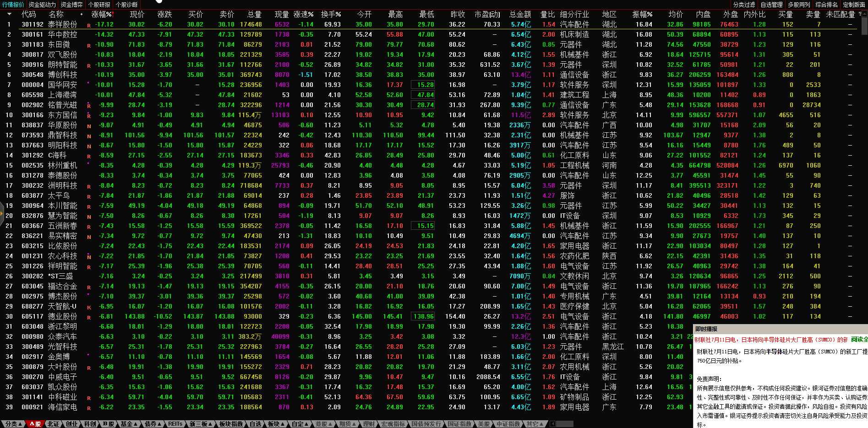868x428 pixels.
Task: Open the 个股研报 tab
Action: [x=99, y=5]
